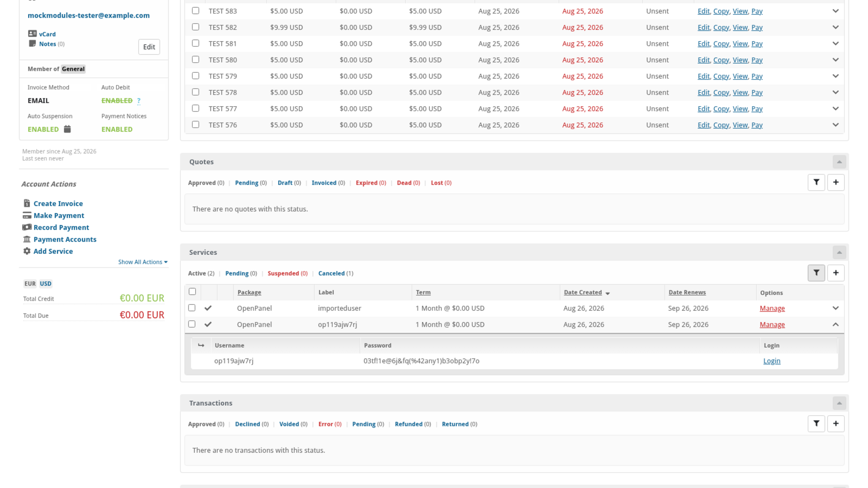
Task: Open the Transactions filter funnel button
Action: tap(816, 424)
